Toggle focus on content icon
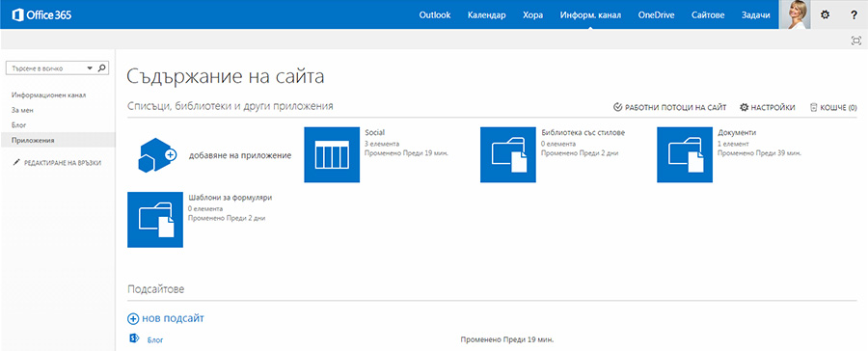Image resolution: width=868 pixels, height=351 pixels. point(856,40)
